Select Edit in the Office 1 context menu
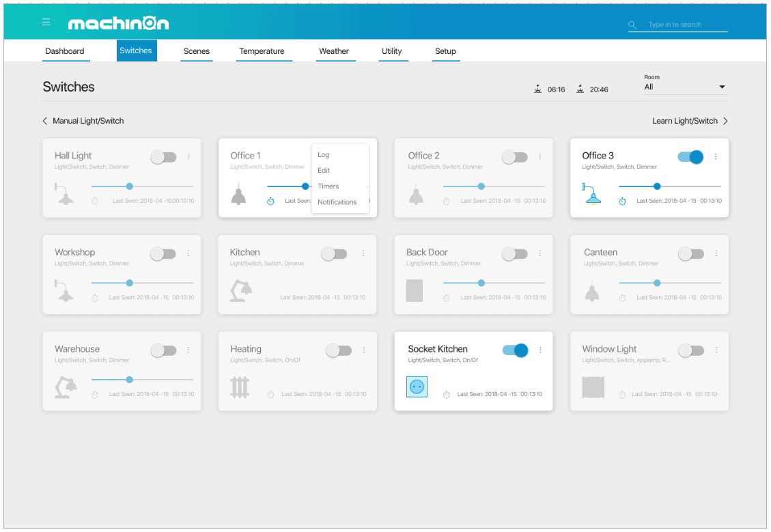 point(323,170)
